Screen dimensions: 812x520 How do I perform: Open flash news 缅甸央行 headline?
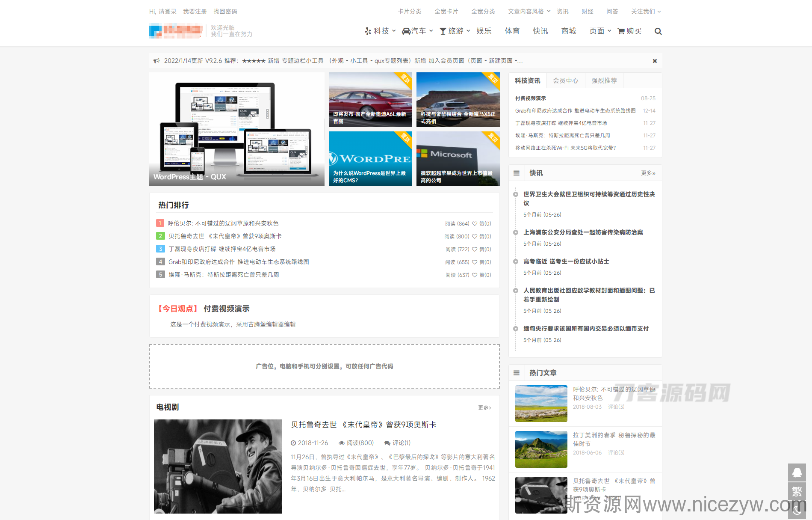(586, 329)
